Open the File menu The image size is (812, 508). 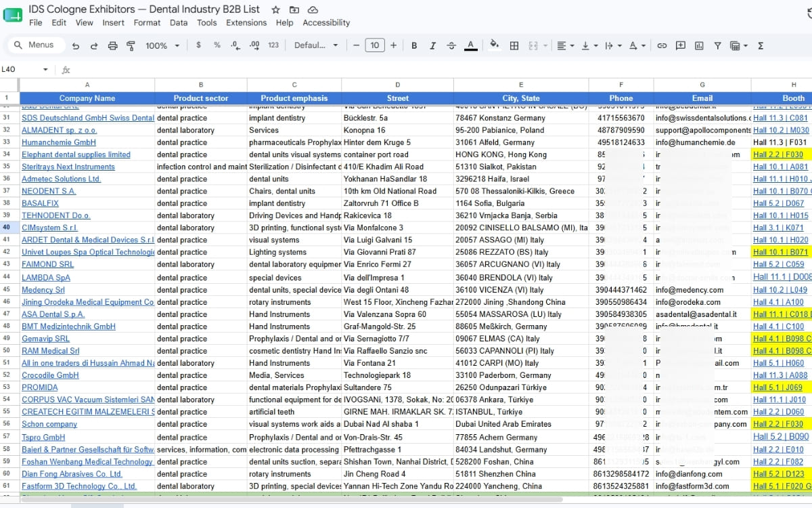(x=35, y=22)
